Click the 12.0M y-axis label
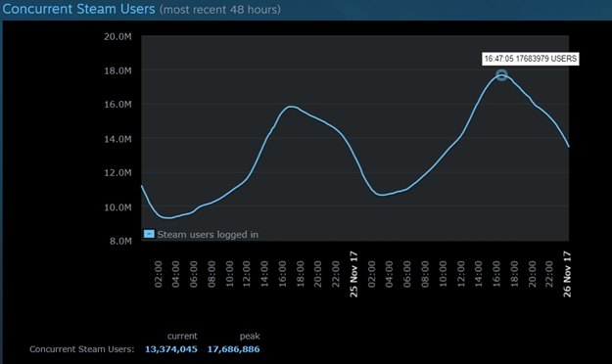This screenshot has height=364, width=612. (x=118, y=173)
